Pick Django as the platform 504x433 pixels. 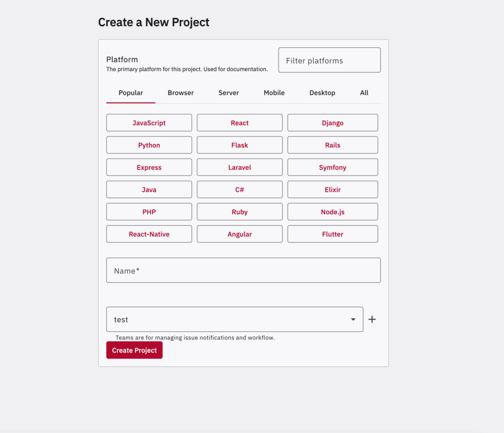(x=333, y=123)
